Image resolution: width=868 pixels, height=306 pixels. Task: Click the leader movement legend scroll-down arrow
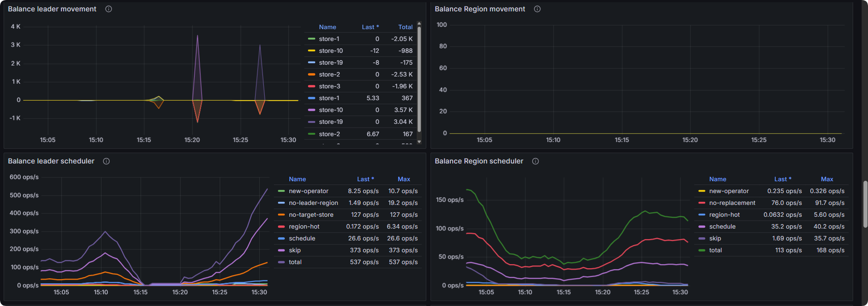pyautogui.click(x=419, y=142)
